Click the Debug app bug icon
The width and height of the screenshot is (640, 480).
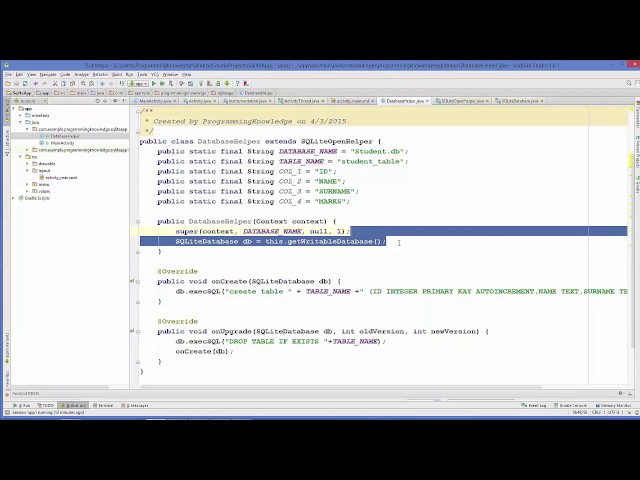(162, 83)
